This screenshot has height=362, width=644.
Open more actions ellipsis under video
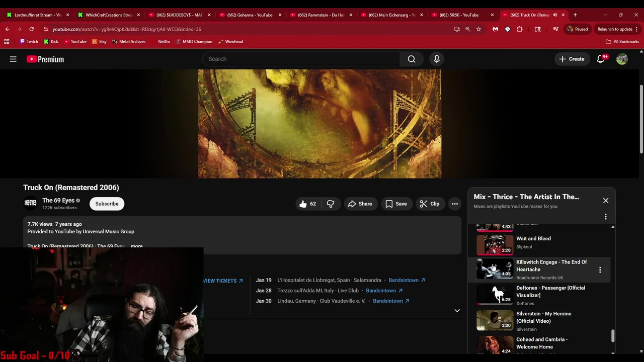(x=455, y=204)
